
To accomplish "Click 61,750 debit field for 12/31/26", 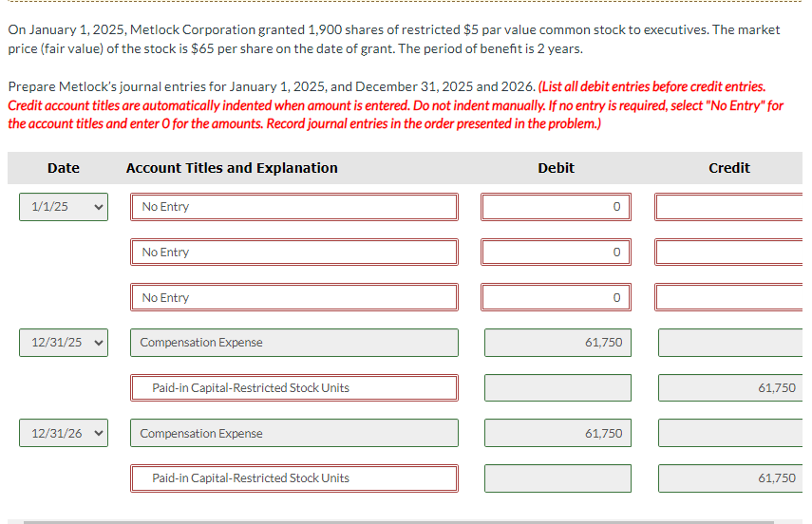I will (557, 433).
